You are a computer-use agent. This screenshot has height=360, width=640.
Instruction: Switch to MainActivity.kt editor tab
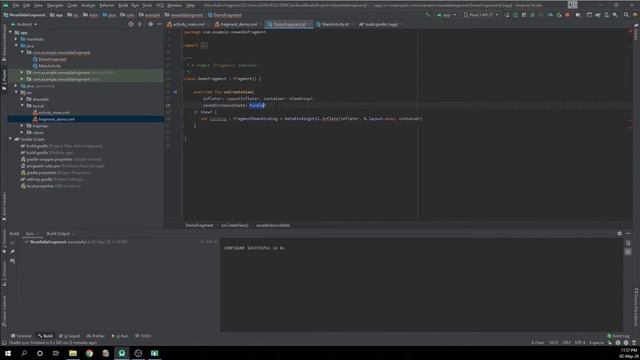coord(333,24)
